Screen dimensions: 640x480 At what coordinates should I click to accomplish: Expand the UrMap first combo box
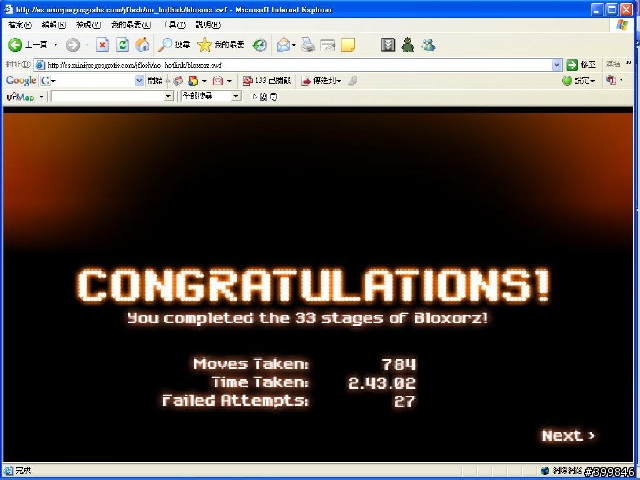tap(169, 96)
